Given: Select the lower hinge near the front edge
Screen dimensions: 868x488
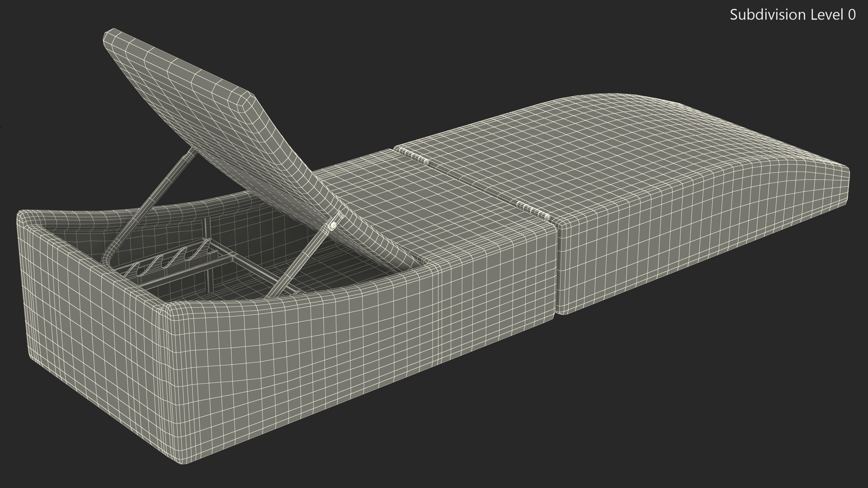Looking at the screenshot, I should click(533, 210).
